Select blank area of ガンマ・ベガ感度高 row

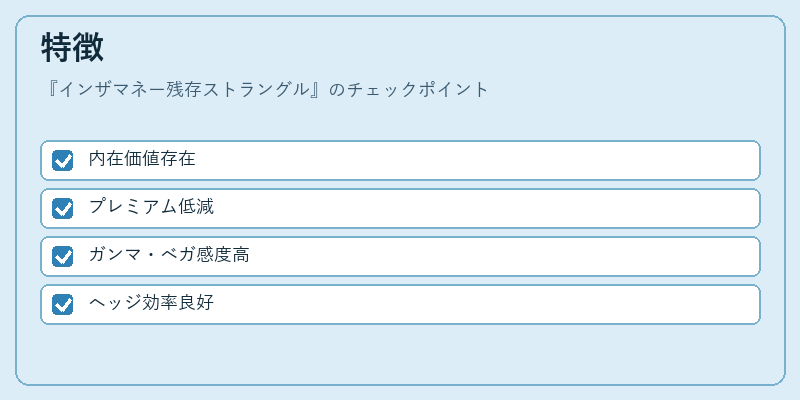[x=503, y=256]
